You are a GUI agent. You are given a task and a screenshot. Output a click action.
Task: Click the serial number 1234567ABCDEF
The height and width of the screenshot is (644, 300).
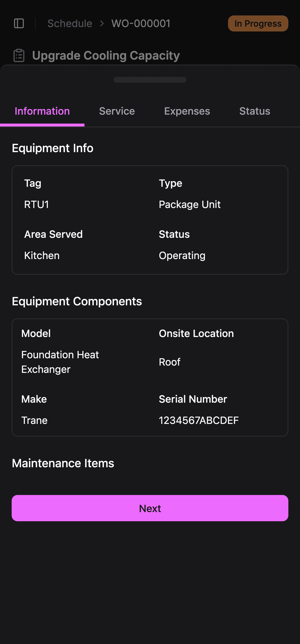click(x=199, y=421)
